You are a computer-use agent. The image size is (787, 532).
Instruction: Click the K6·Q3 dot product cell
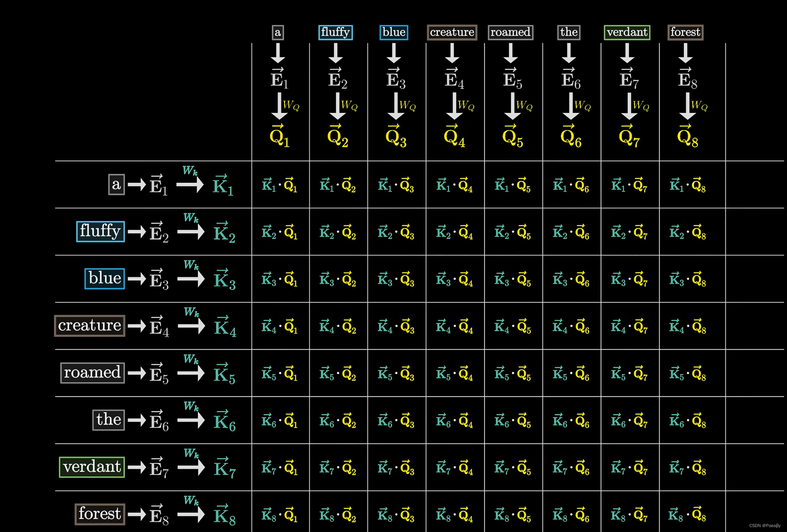(396, 421)
